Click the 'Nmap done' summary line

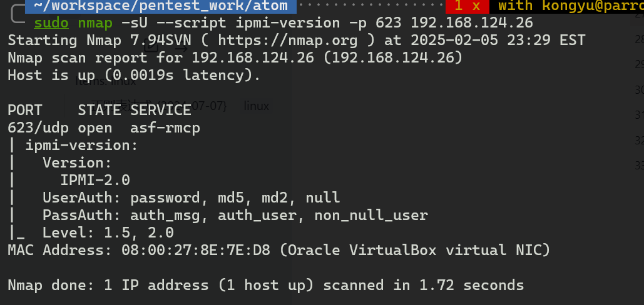pyautogui.click(x=266, y=285)
